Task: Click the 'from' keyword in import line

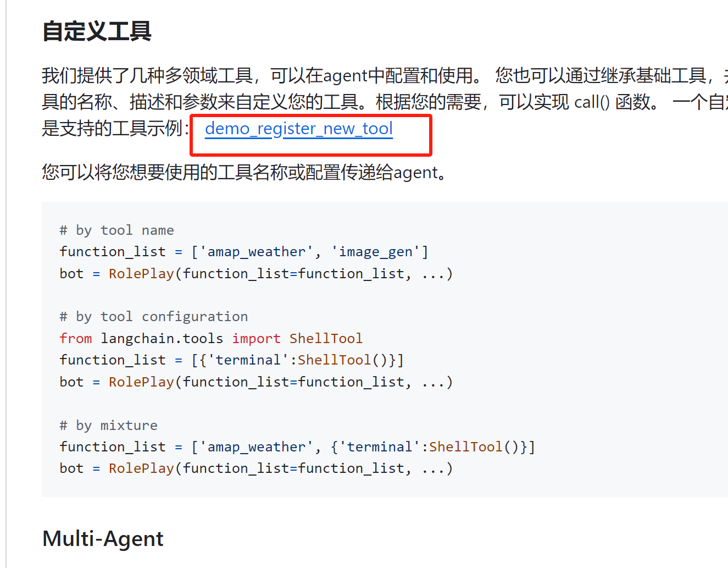Action: coord(76,338)
